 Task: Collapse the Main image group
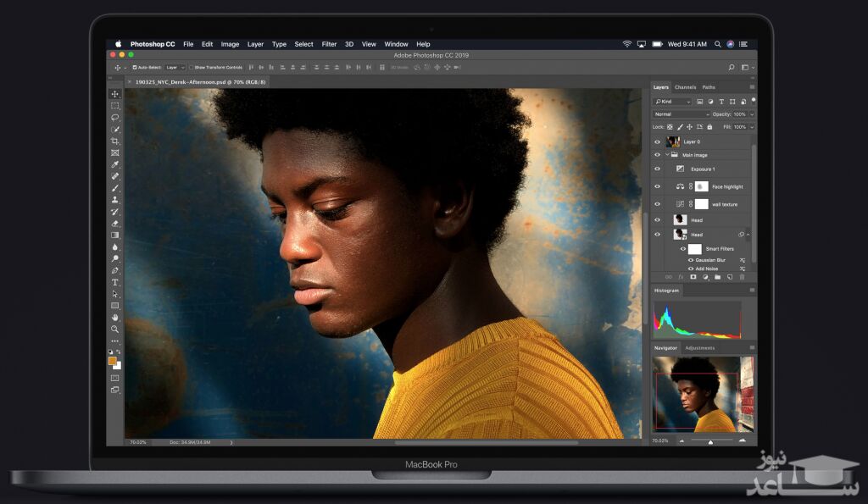(668, 155)
